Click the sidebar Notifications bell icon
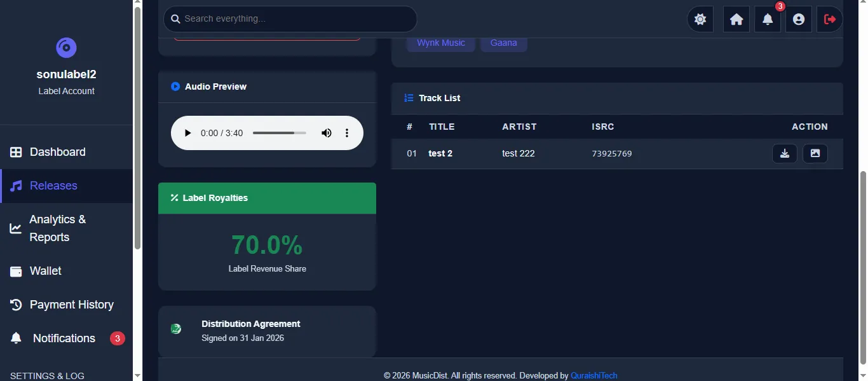The width and height of the screenshot is (868, 381). pos(16,338)
